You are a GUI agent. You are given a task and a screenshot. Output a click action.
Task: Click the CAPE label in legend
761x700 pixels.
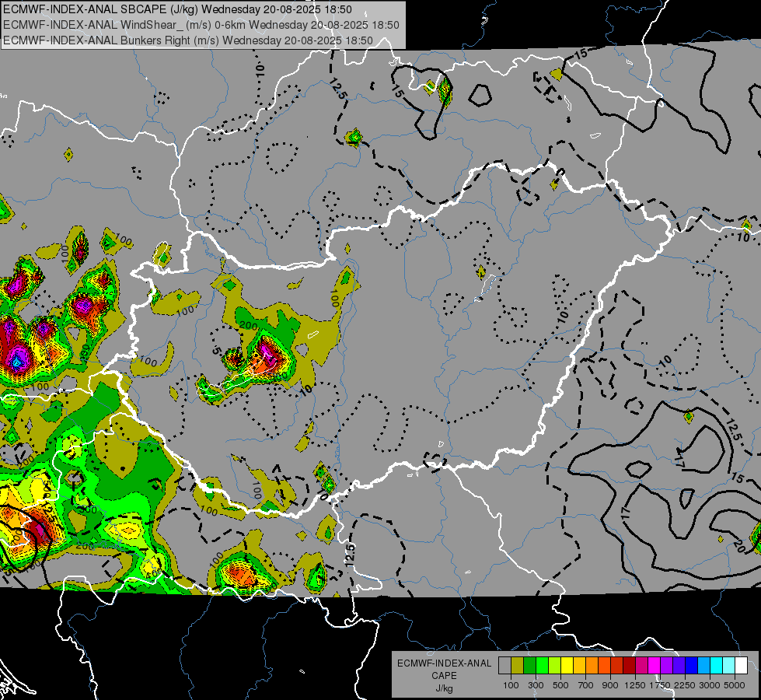point(444,675)
